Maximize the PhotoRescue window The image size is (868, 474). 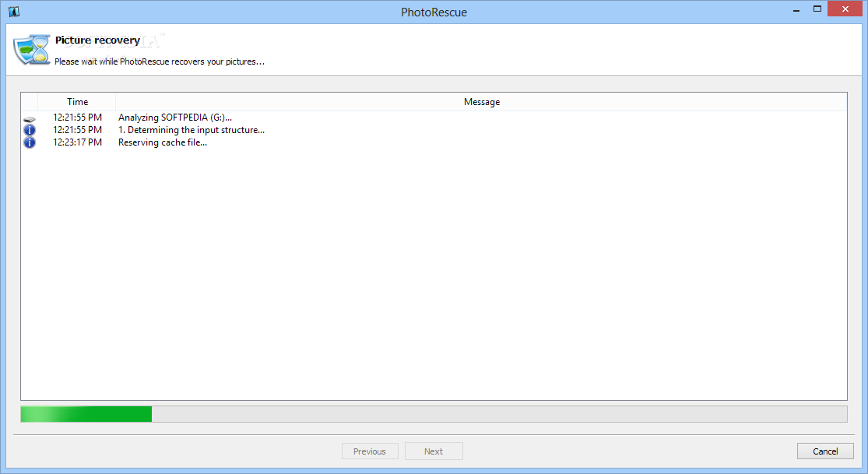[x=817, y=9]
